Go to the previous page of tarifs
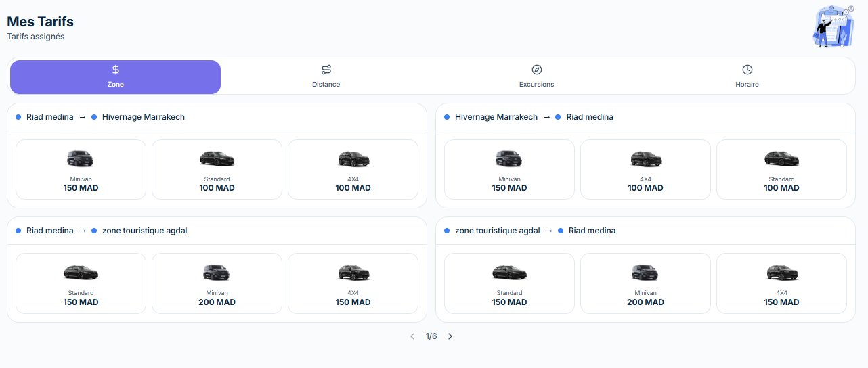 pos(412,336)
